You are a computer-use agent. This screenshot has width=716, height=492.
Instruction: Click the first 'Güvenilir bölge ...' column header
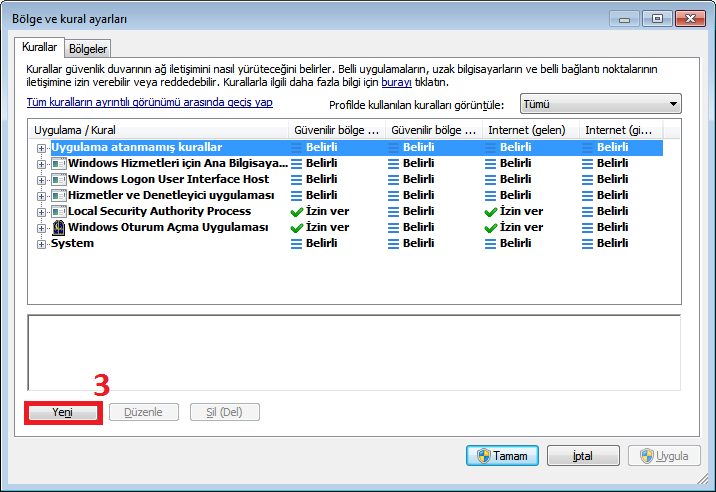pyautogui.click(x=337, y=130)
